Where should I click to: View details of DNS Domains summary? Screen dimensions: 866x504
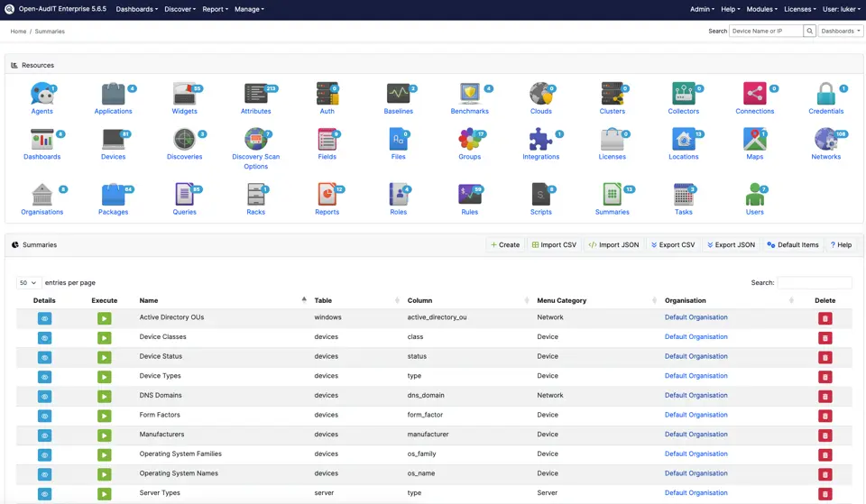45,397
